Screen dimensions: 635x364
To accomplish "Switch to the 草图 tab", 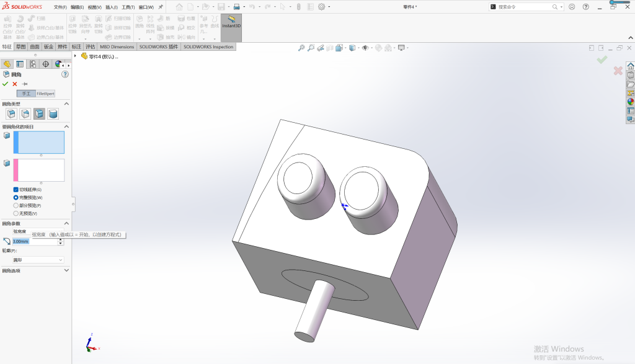I will (x=20, y=47).
